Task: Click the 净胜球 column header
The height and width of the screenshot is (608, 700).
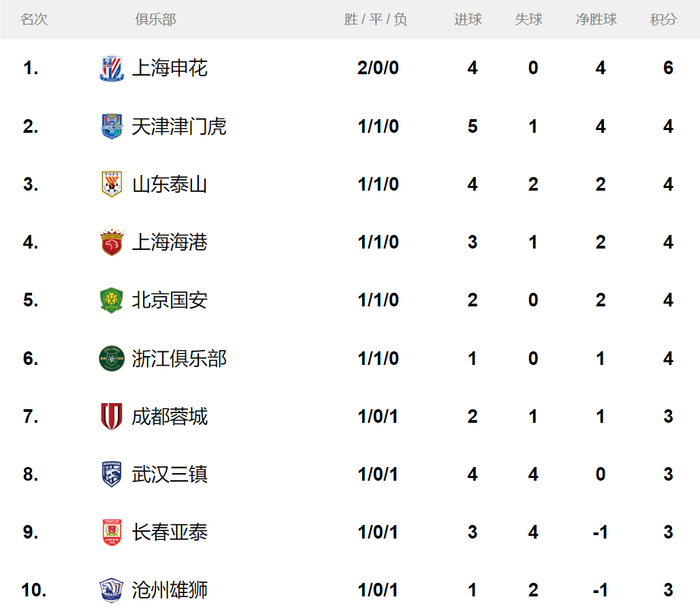Action: coord(596,20)
